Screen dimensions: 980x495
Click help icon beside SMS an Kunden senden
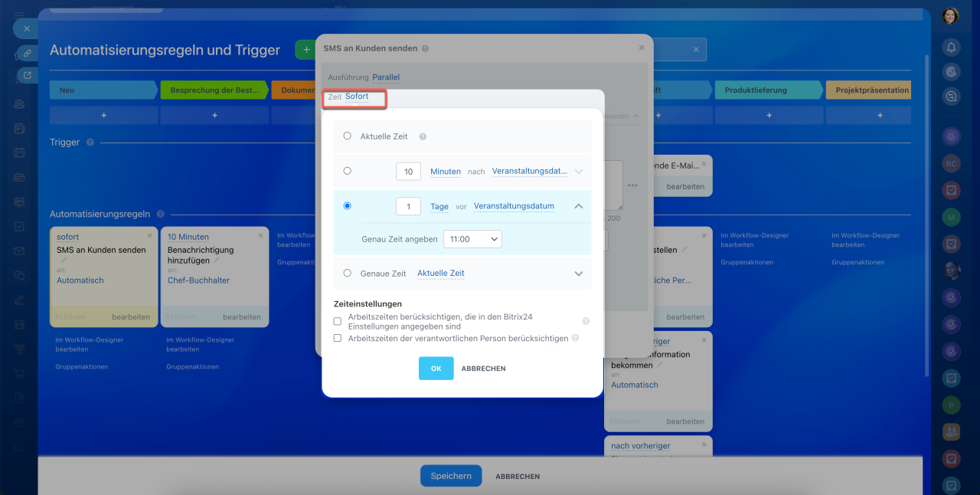click(425, 48)
